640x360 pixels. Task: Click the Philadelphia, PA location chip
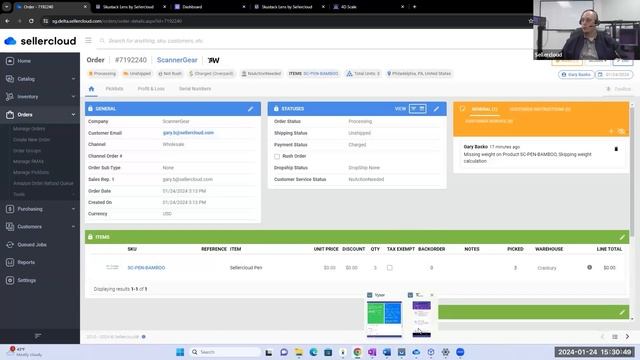point(419,73)
